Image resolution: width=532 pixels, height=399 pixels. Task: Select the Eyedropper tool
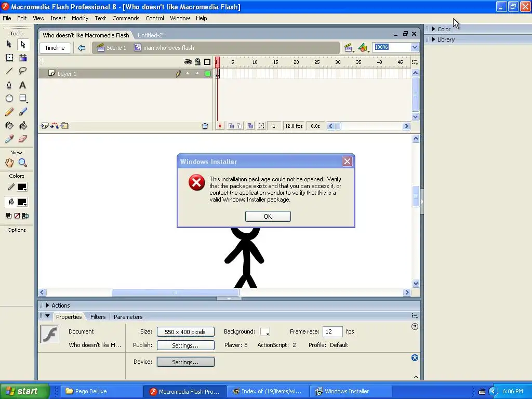[x=9, y=139]
